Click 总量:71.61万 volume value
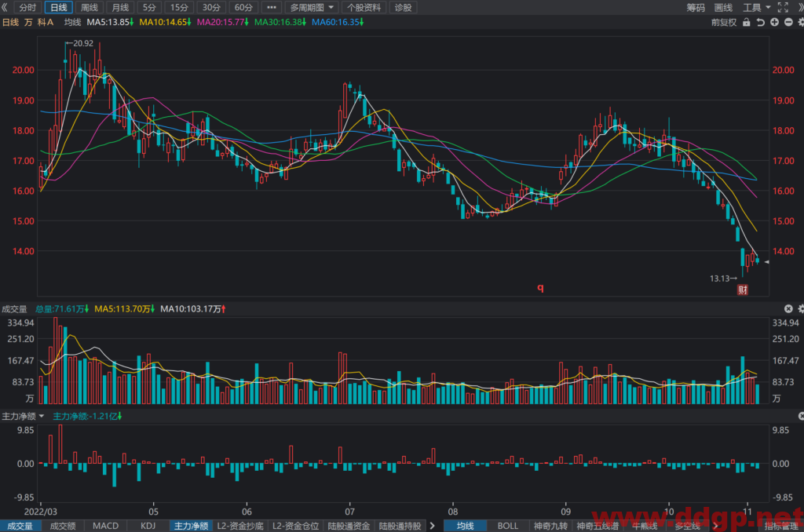Screen dimensions: 804x532 point(62,309)
